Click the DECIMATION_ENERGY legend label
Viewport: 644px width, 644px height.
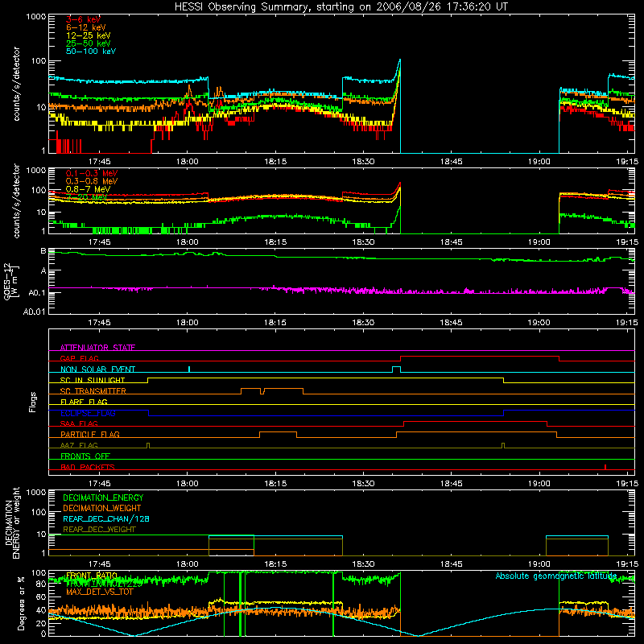click(x=103, y=497)
